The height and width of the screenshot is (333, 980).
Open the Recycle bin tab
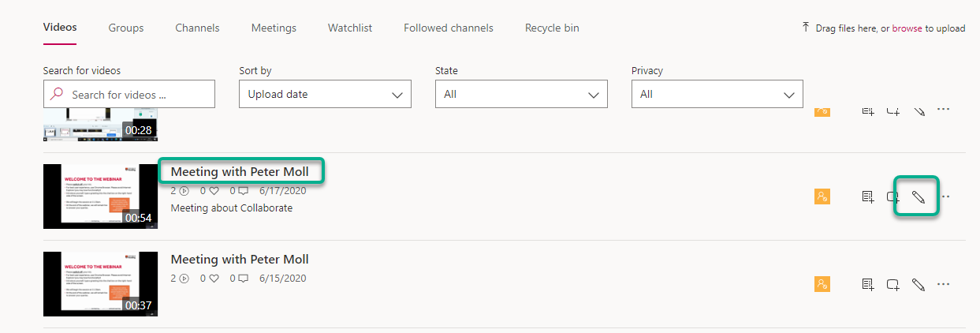552,28
